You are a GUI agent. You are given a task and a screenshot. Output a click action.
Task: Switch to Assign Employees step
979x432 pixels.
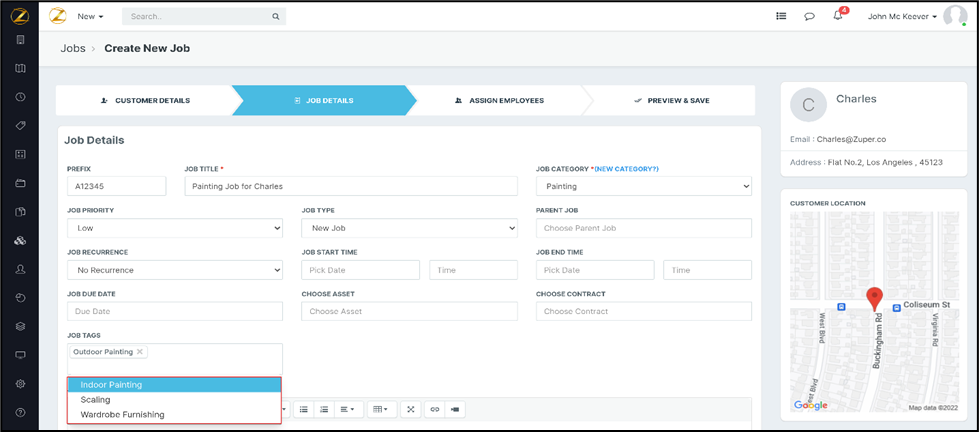tap(499, 101)
